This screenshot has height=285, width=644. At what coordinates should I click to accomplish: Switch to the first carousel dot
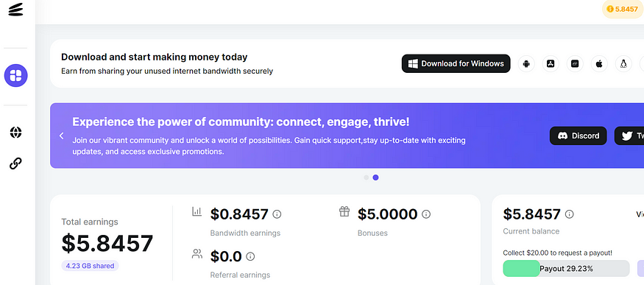pos(367,177)
